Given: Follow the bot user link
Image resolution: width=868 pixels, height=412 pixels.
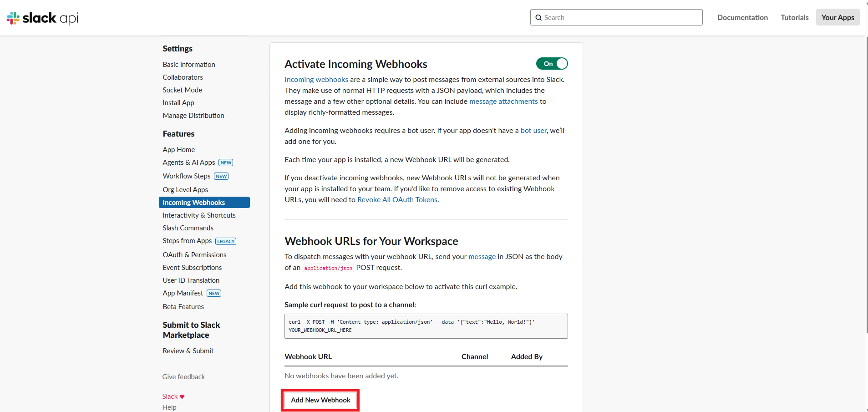Looking at the screenshot, I should pos(533,131).
